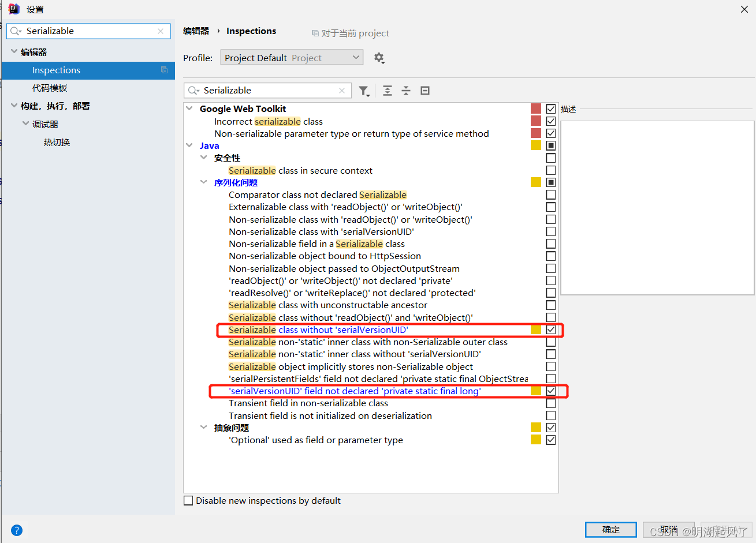Click the search magnifier in the inspections filter
Screen dimensions: 756x543
click(x=193, y=91)
